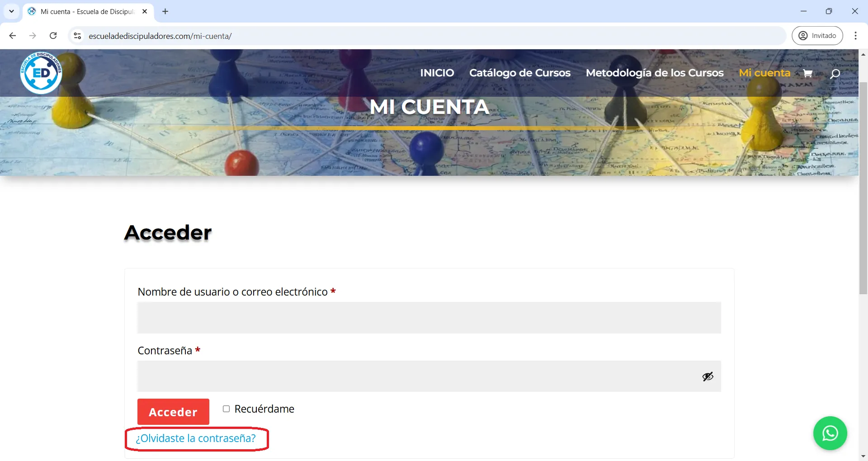Image resolution: width=868 pixels, height=461 pixels.
Task: Focus the username or email field
Action: (429, 318)
